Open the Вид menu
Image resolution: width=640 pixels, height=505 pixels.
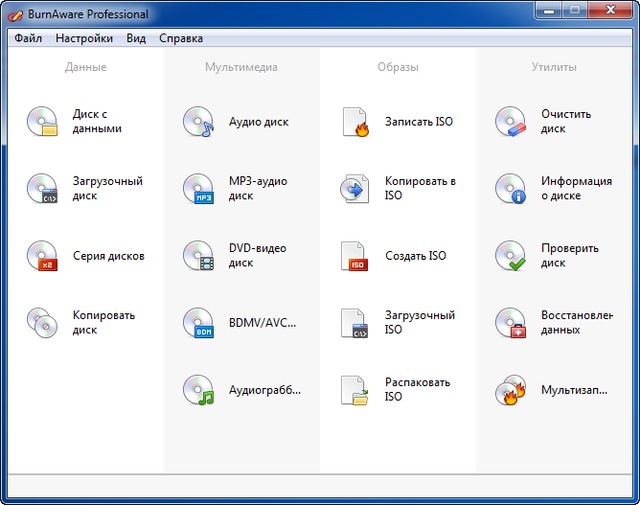click(136, 38)
